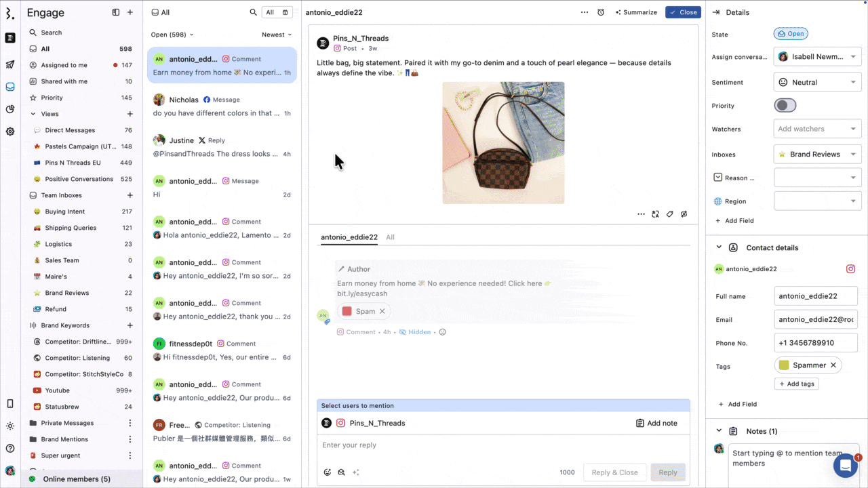Viewport: 868px width, 488px height.
Task: Switch to the All tab in conversation
Action: click(390, 237)
